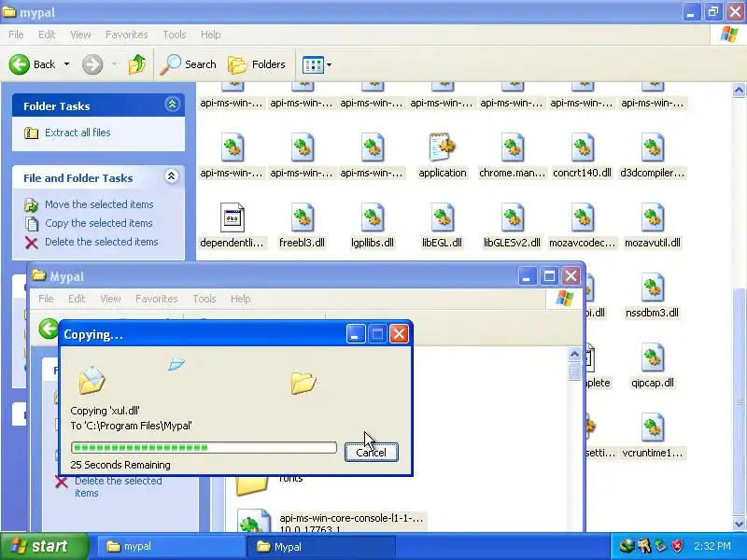Click scroll-down arrow of mypal main window

click(x=739, y=525)
